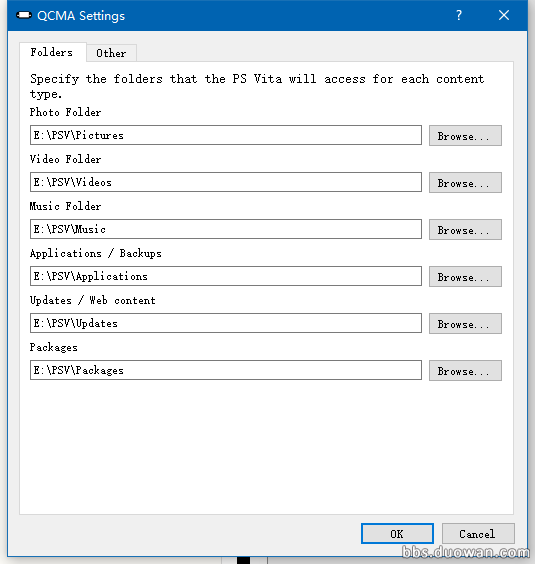Click the Applications path input field

[226, 276]
